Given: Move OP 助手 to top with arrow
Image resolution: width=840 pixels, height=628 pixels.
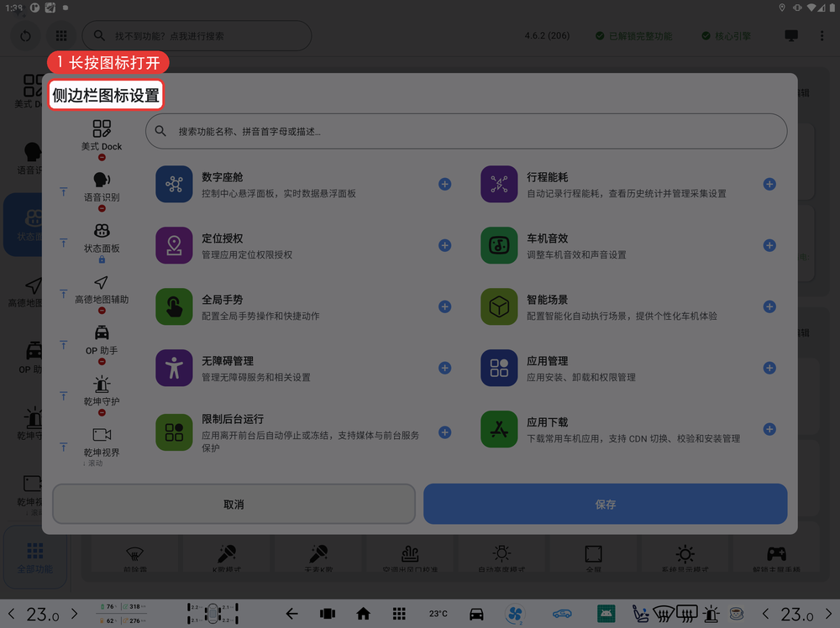Looking at the screenshot, I should [x=63, y=345].
